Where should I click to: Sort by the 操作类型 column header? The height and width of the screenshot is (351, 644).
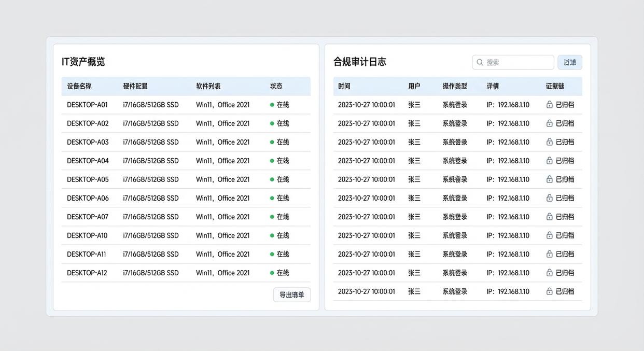pos(455,86)
